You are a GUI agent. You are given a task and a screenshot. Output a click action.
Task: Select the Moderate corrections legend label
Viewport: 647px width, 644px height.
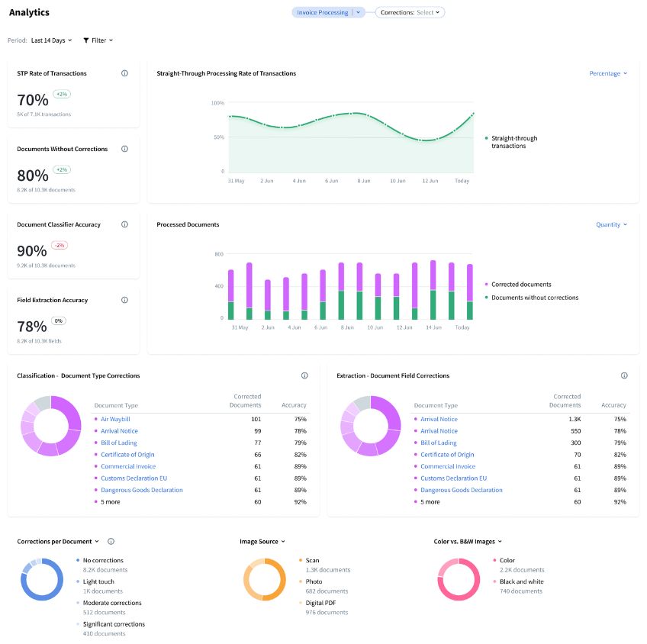(112, 603)
